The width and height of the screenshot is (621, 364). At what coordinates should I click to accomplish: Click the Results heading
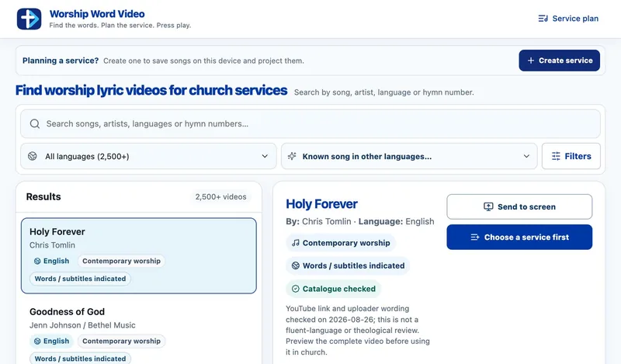(43, 197)
